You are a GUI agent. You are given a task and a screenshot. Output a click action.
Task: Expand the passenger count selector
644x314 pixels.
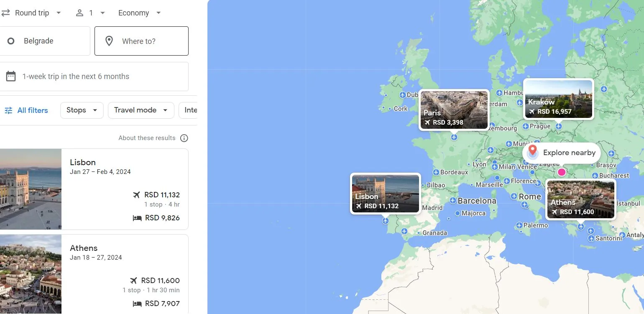(x=90, y=13)
